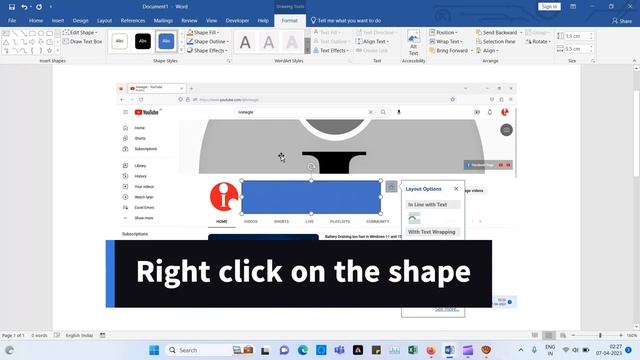Choose the gray WordArt A style

[268, 42]
